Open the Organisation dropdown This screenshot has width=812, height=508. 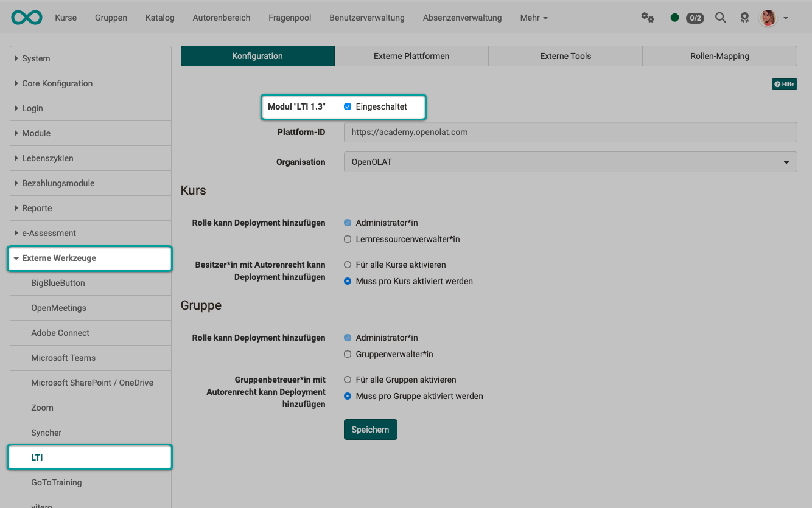pyautogui.click(x=570, y=162)
